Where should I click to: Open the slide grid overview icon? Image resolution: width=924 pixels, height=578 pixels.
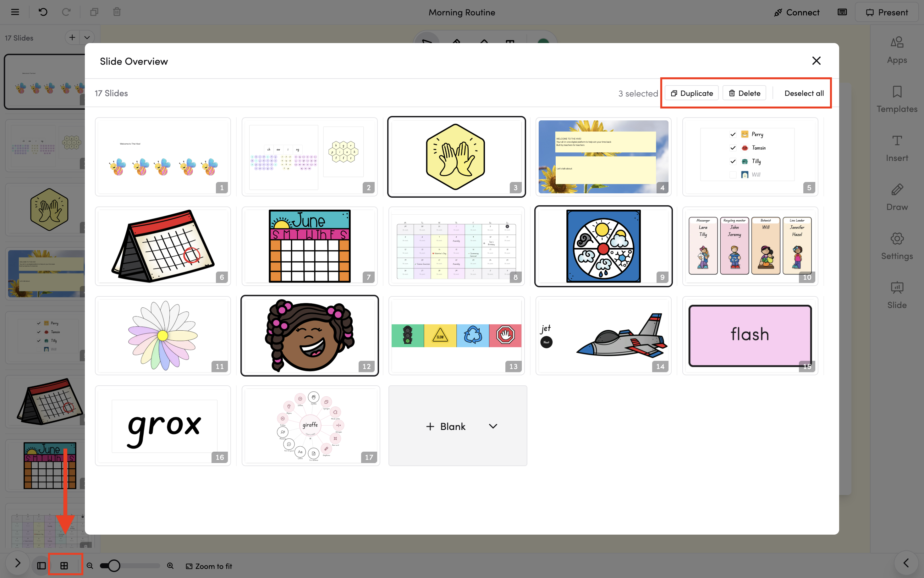64,565
